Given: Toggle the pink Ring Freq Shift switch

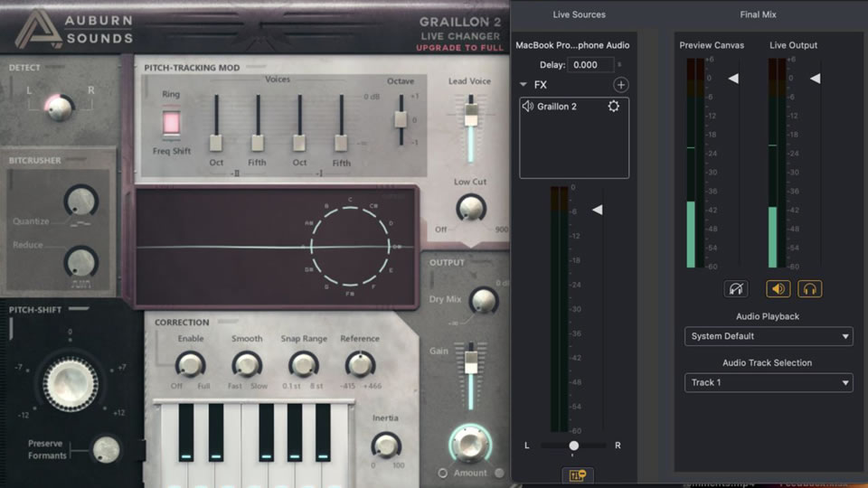Looking at the screenshot, I should click(171, 122).
